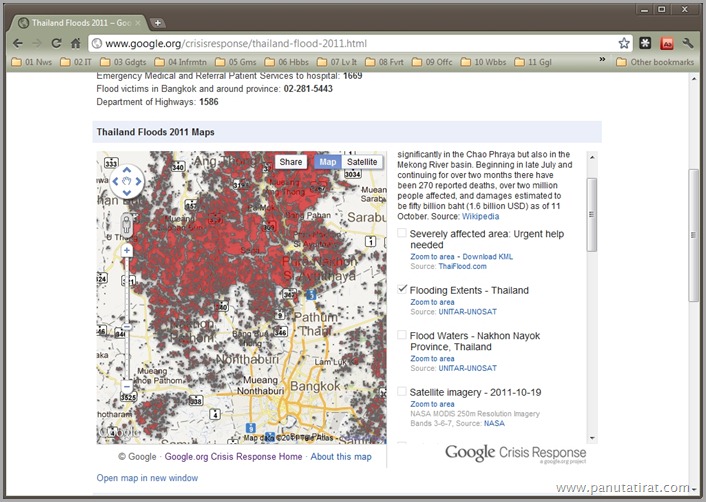Close the Thailand Floods 2011 tab
The height and width of the screenshot is (502, 706).
click(x=138, y=23)
